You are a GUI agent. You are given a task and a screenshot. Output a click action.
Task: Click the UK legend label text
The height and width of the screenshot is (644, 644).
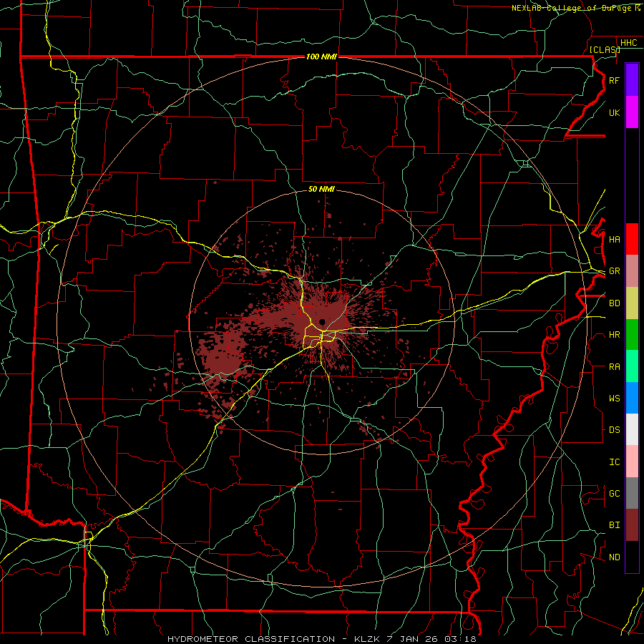click(x=615, y=112)
